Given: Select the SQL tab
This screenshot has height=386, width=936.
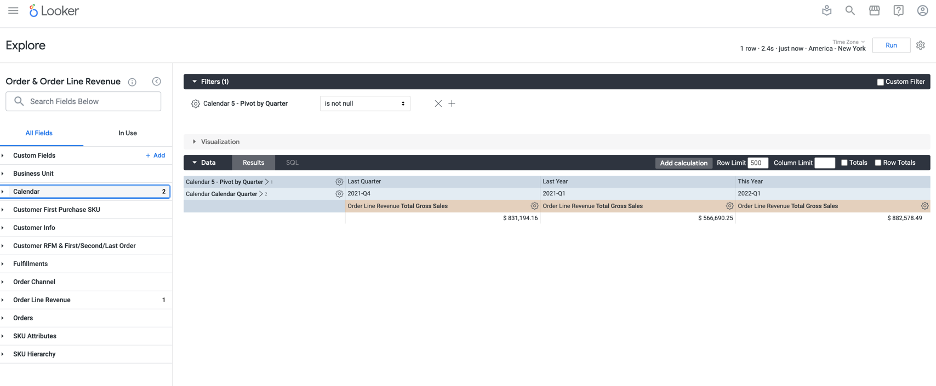Looking at the screenshot, I should 292,162.
